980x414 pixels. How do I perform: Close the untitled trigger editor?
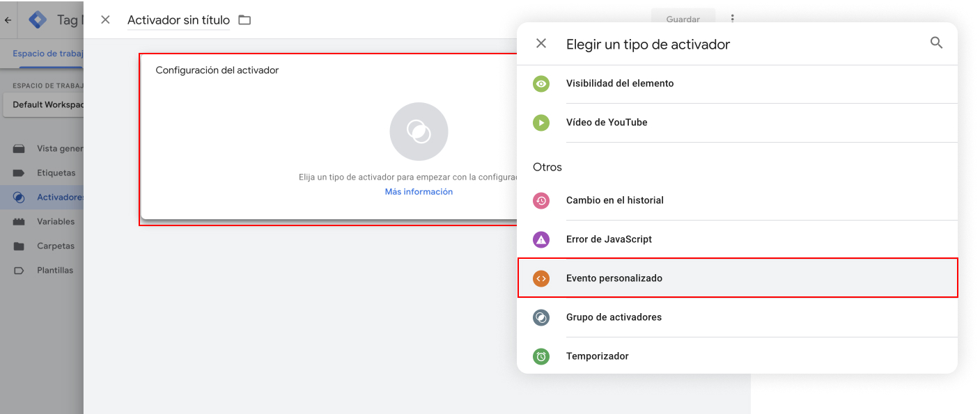coord(105,19)
